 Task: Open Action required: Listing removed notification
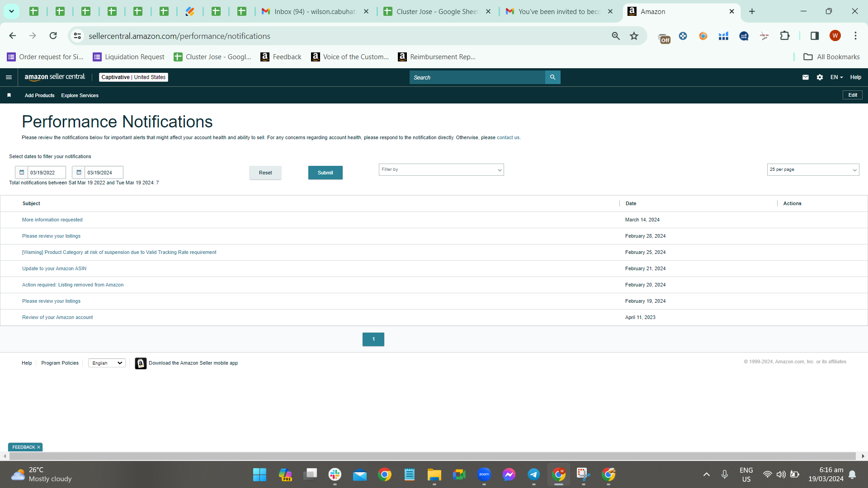[73, 285]
